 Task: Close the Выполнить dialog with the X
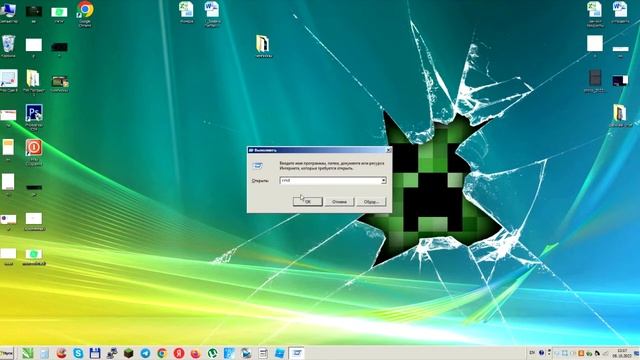[x=388, y=150]
